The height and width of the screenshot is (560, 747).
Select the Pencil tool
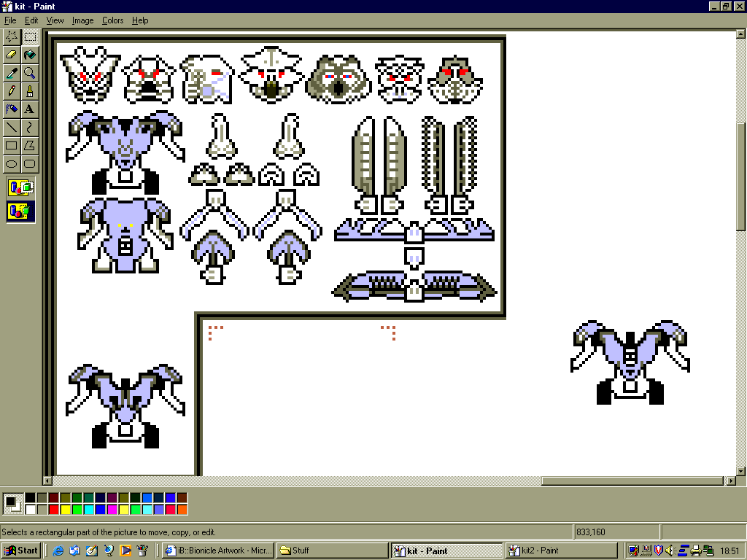click(12, 91)
